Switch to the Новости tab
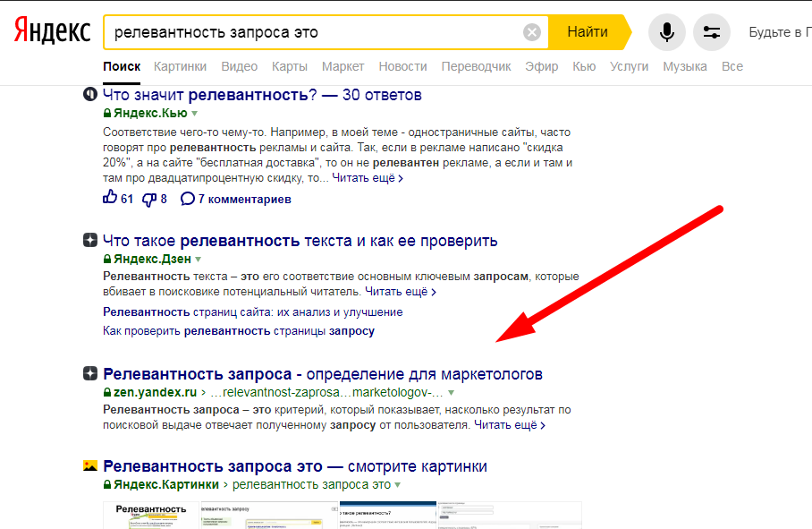Screen dimensions: 812x529 (x=403, y=67)
